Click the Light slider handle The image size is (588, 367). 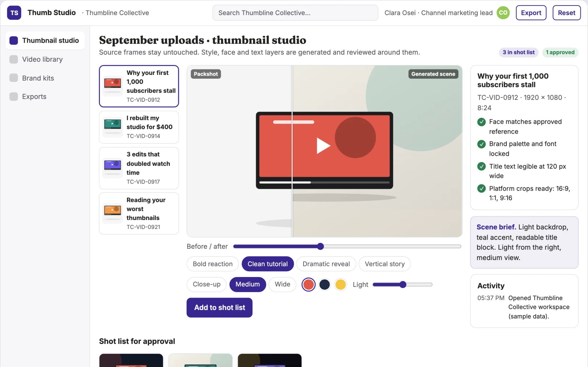403,285
